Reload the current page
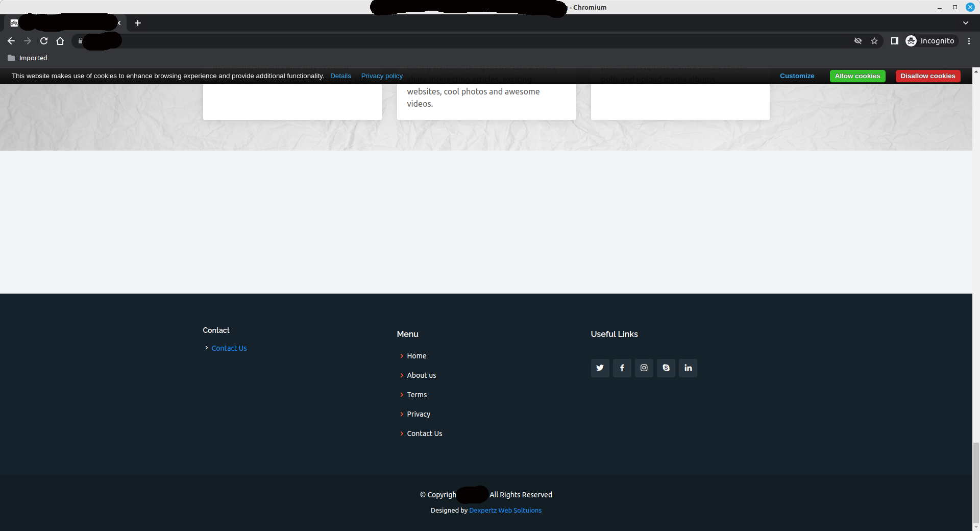This screenshot has width=980, height=531. click(x=44, y=41)
